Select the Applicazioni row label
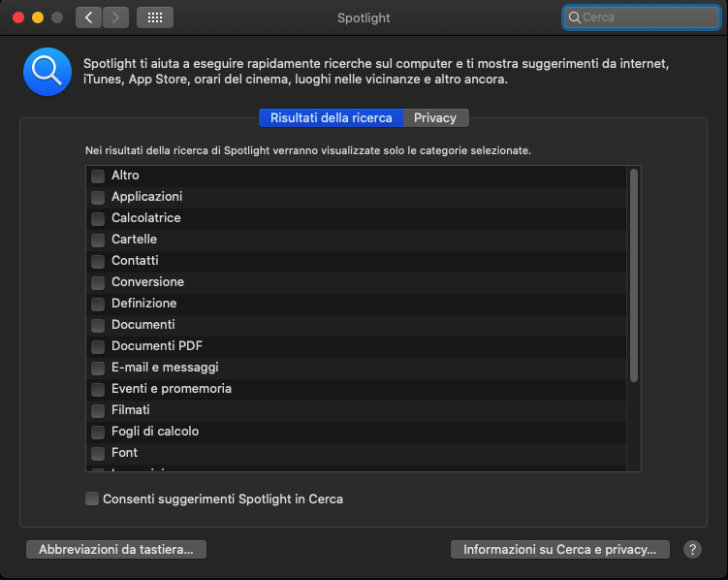Viewport: 728px width, 580px height. [146, 197]
